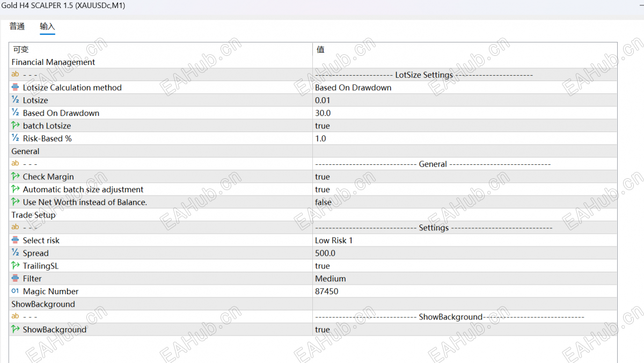Click the fraction icon next to Risk-Based %

15,138
